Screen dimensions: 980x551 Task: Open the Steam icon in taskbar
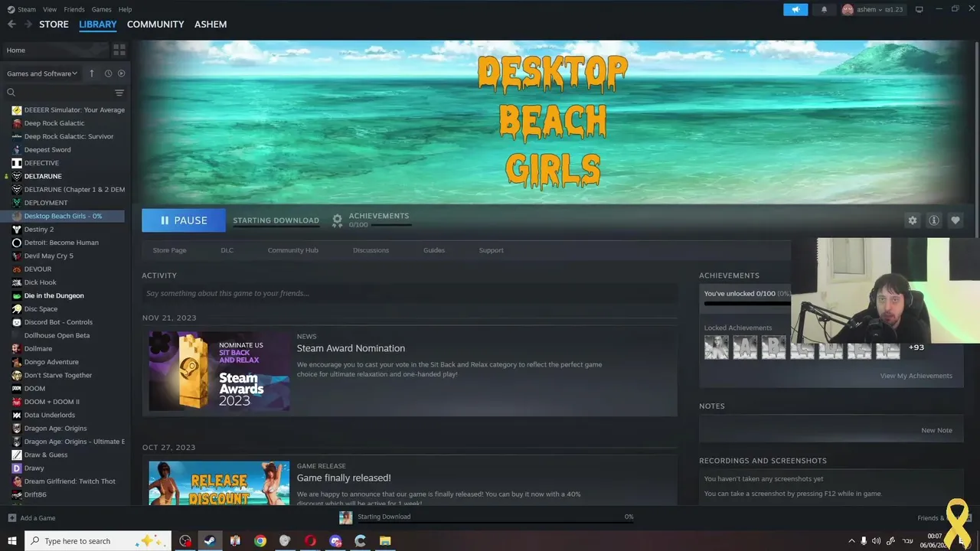210,541
